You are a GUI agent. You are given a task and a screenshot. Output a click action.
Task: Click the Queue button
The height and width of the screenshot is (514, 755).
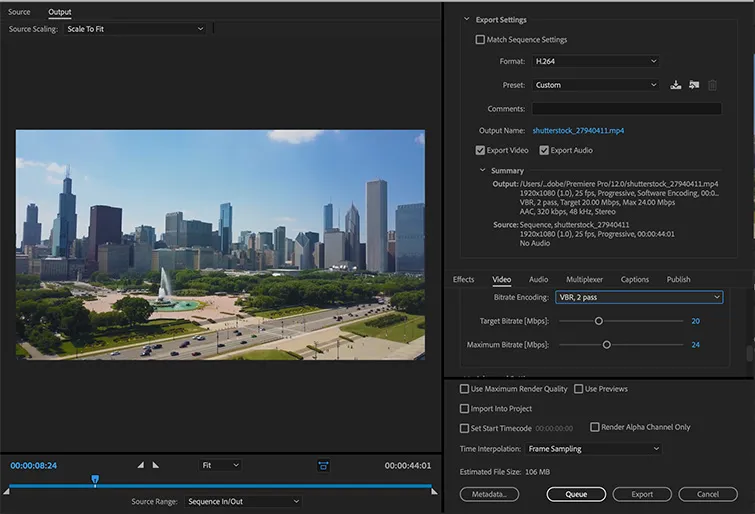[576, 494]
